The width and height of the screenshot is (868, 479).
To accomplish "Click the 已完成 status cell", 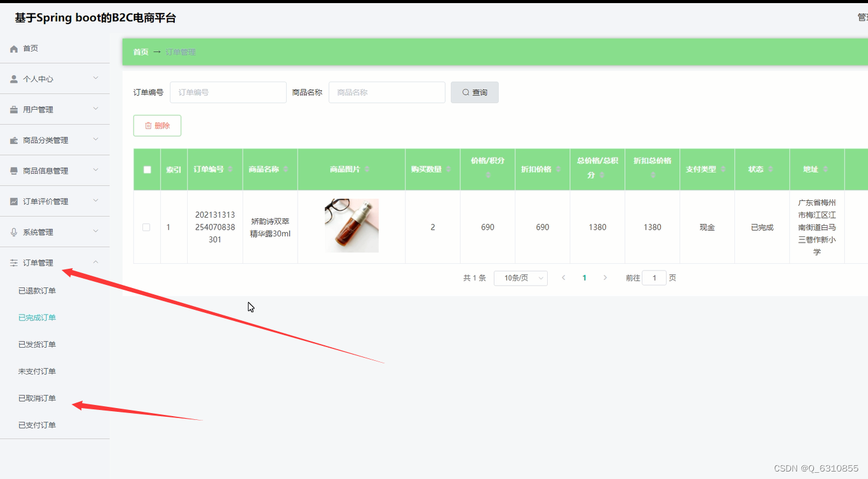I will coord(762,228).
